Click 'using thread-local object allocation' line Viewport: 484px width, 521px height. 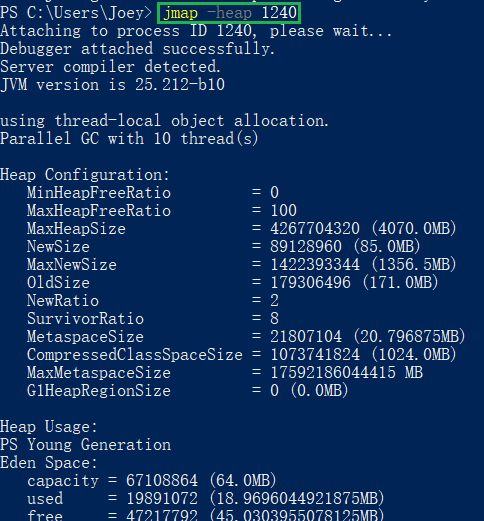pyautogui.click(x=165, y=121)
